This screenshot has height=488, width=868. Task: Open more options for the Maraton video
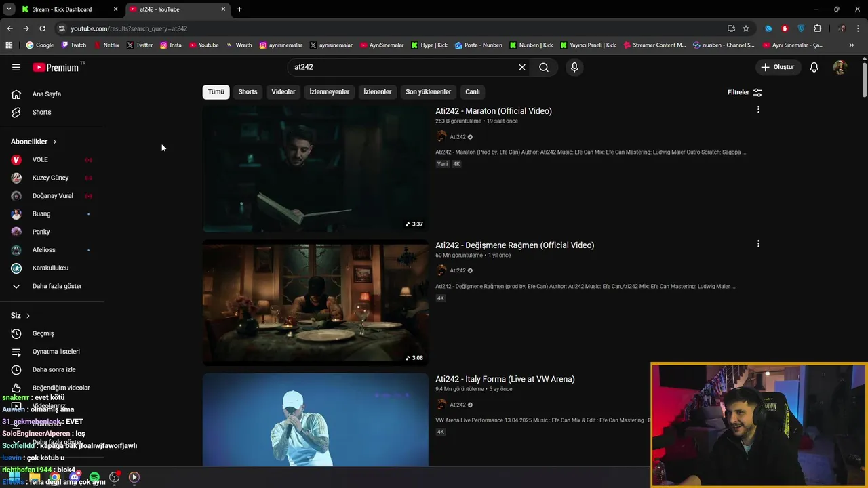point(758,110)
